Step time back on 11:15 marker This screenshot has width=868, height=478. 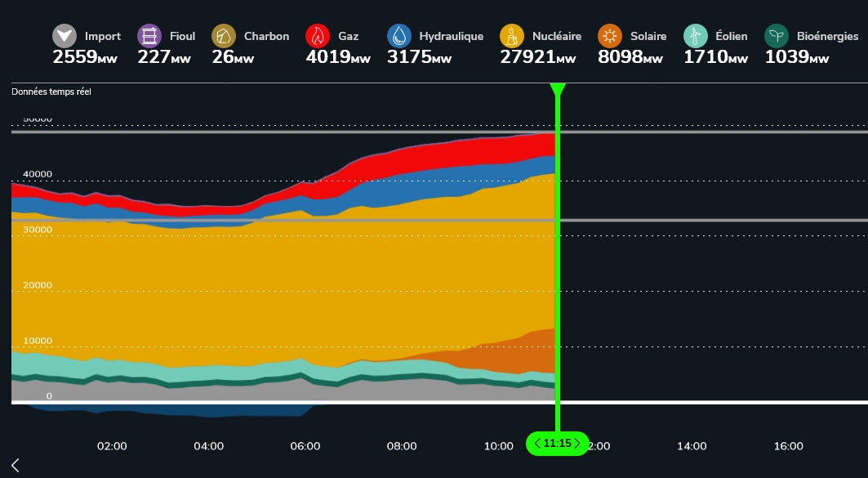tap(537, 443)
